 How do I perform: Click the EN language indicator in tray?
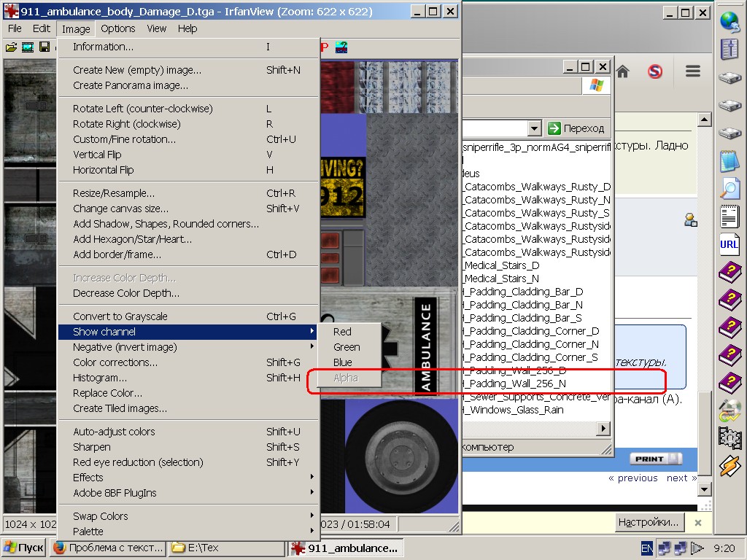point(646,548)
